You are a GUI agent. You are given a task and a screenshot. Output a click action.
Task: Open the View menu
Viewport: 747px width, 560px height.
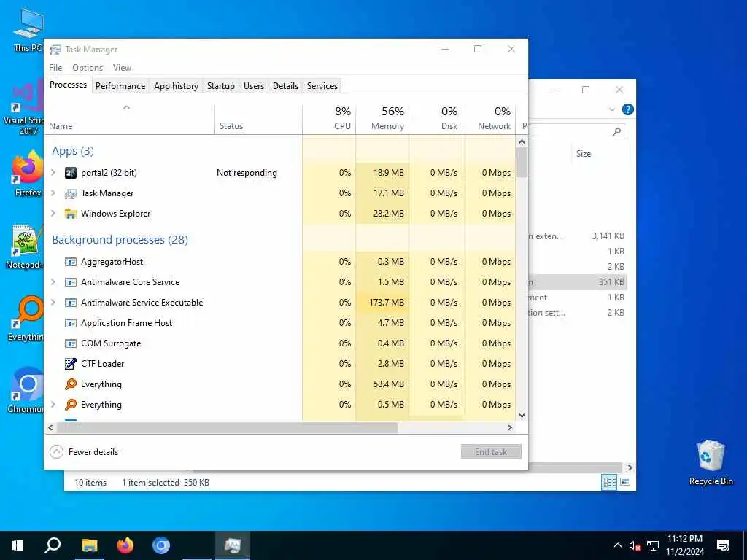coord(122,68)
